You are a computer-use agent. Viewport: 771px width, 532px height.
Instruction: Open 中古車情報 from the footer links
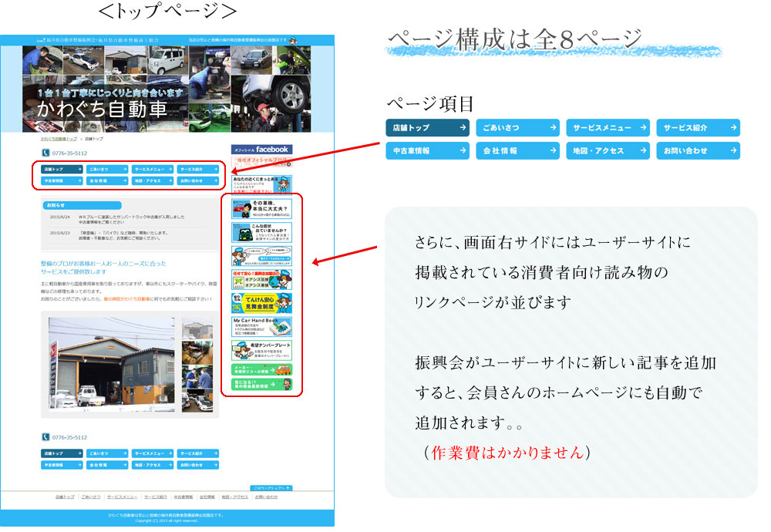tap(183, 497)
